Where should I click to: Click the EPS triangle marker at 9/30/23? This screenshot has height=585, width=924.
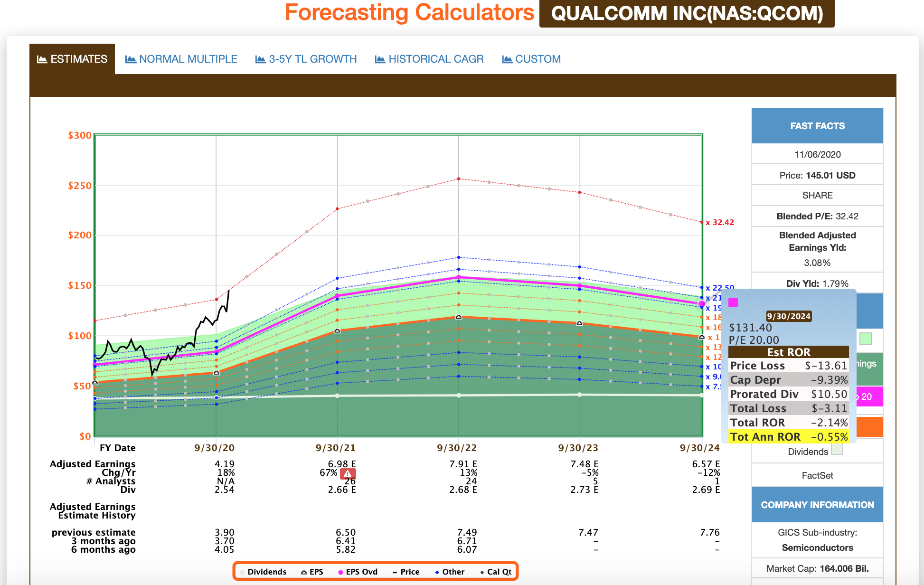580,323
